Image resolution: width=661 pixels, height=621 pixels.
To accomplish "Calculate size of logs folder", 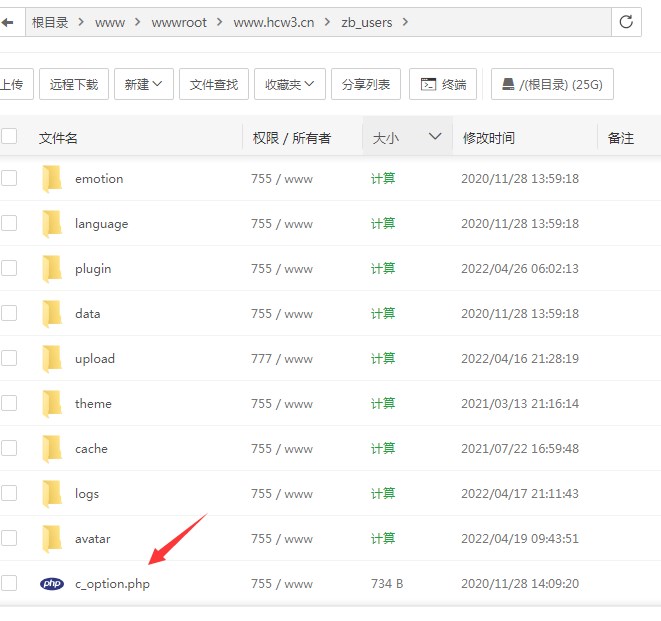I will point(383,493).
